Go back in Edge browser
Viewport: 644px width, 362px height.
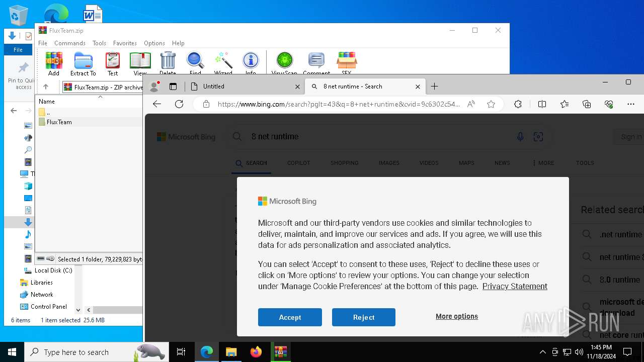tap(157, 104)
